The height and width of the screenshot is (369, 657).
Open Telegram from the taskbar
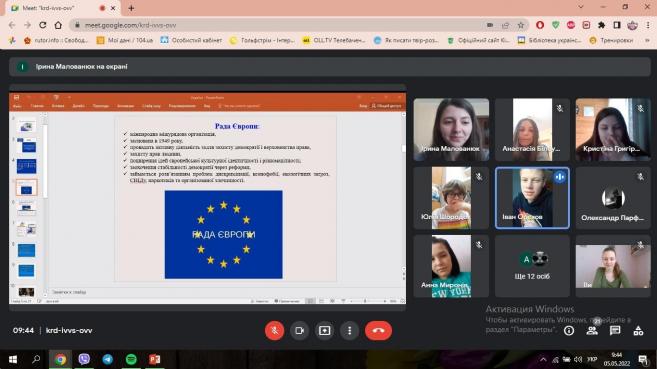(x=107, y=359)
